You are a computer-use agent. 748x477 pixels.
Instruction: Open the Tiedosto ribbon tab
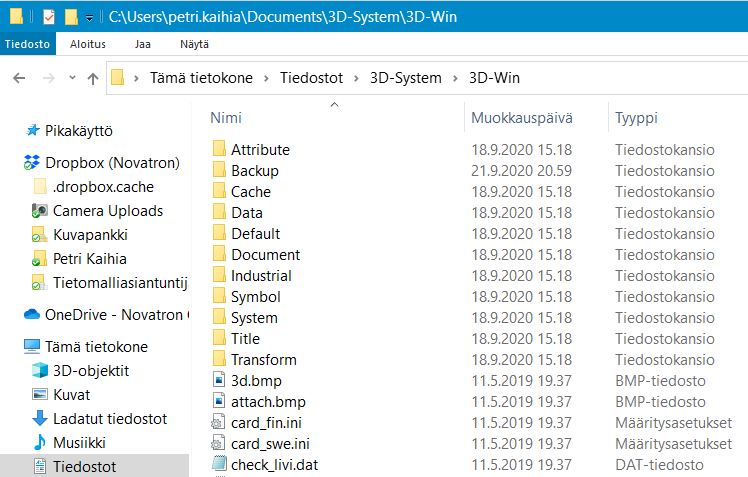pos(28,45)
